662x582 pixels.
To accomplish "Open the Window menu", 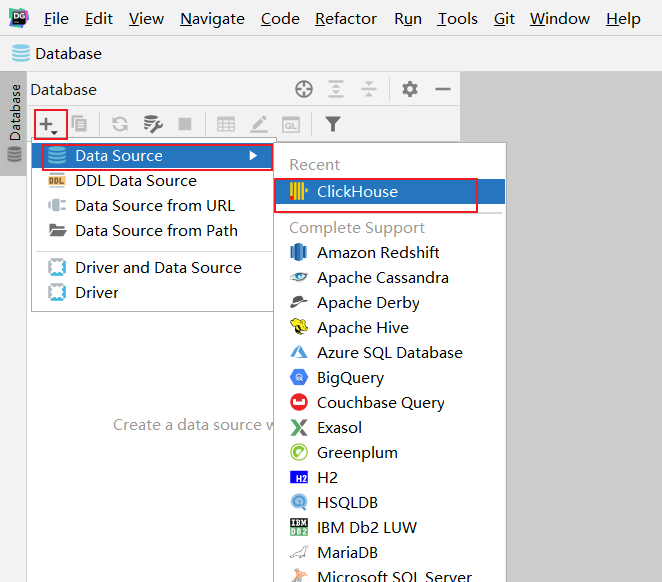I will point(559,19).
